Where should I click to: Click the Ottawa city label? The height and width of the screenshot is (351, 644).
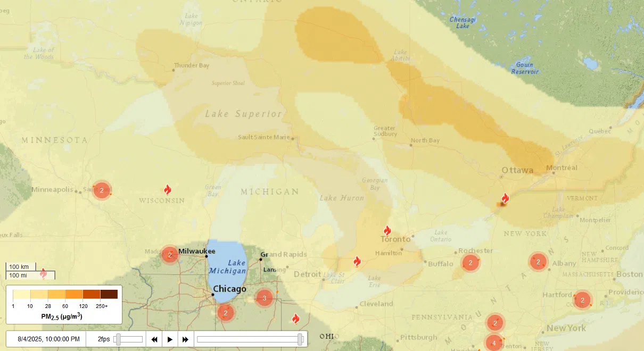[x=517, y=170]
